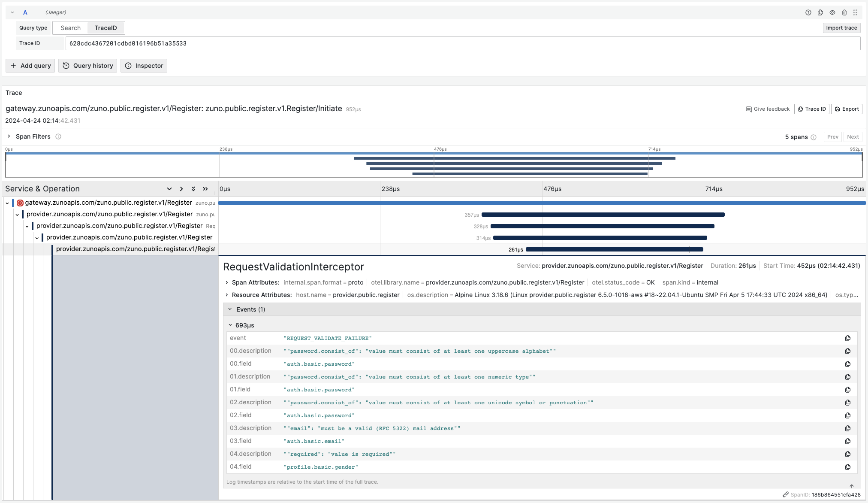
Task: Click the Import trace button icon
Action: click(841, 27)
